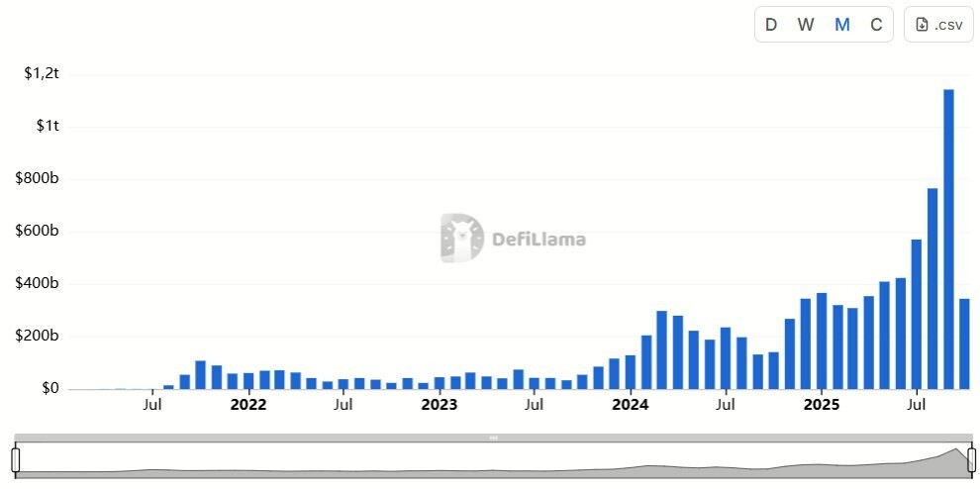
Task: Grab the right range slider handle
Action: [x=972, y=459]
